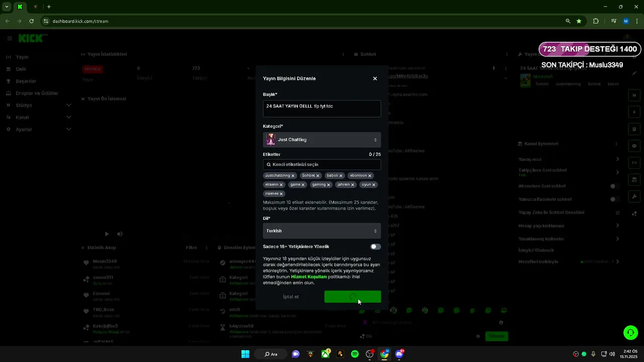The height and width of the screenshot is (362, 644).
Task: Select Gelir in the sidebar
Action: click(21, 69)
